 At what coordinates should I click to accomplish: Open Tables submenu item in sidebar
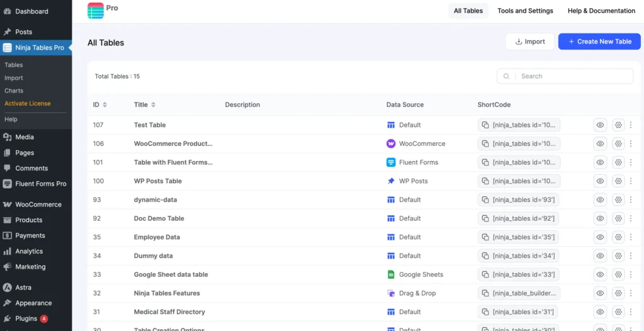coord(14,65)
